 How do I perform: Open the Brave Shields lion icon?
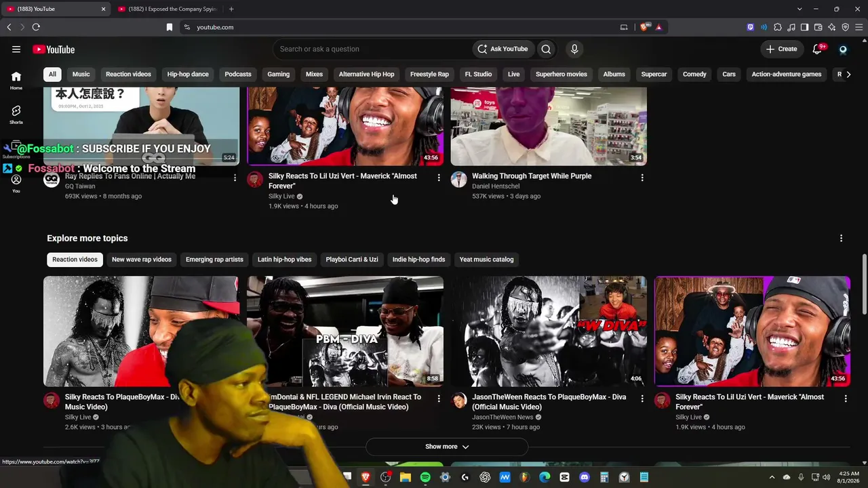point(644,27)
